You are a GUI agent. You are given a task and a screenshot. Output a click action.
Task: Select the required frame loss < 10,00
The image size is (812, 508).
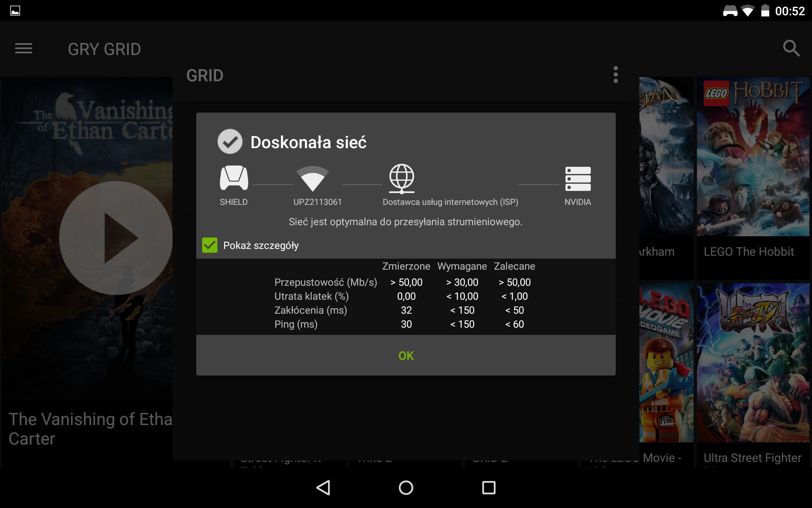[x=462, y=296]
